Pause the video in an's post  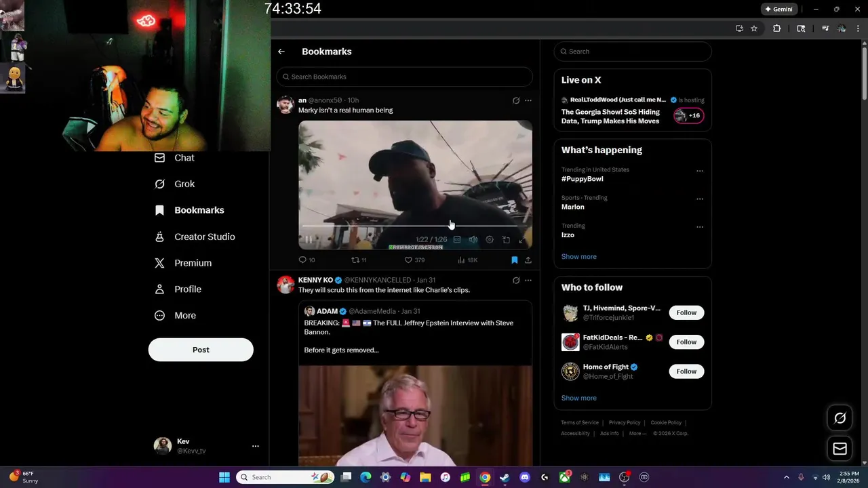[309, 239]
